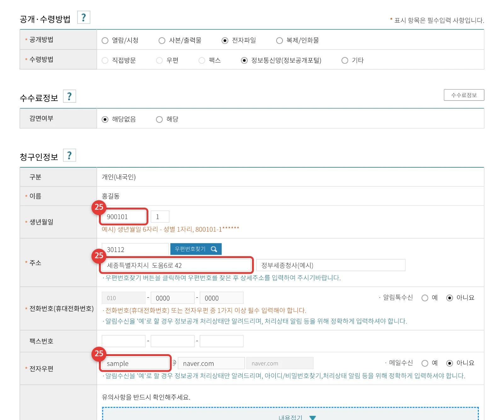Select 해당없음 for fee reduction
This screenshot has height=420, width=504.
click(105, 119)
